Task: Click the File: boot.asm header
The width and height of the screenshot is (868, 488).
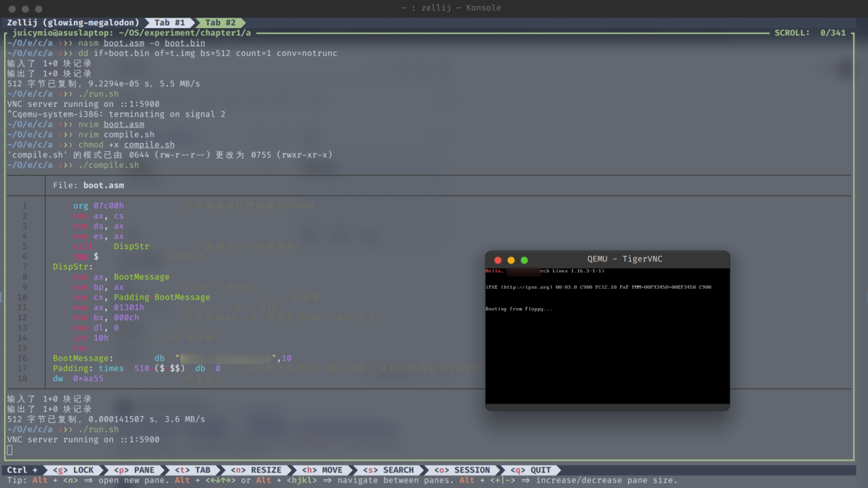Action: [x=89, y=185]
